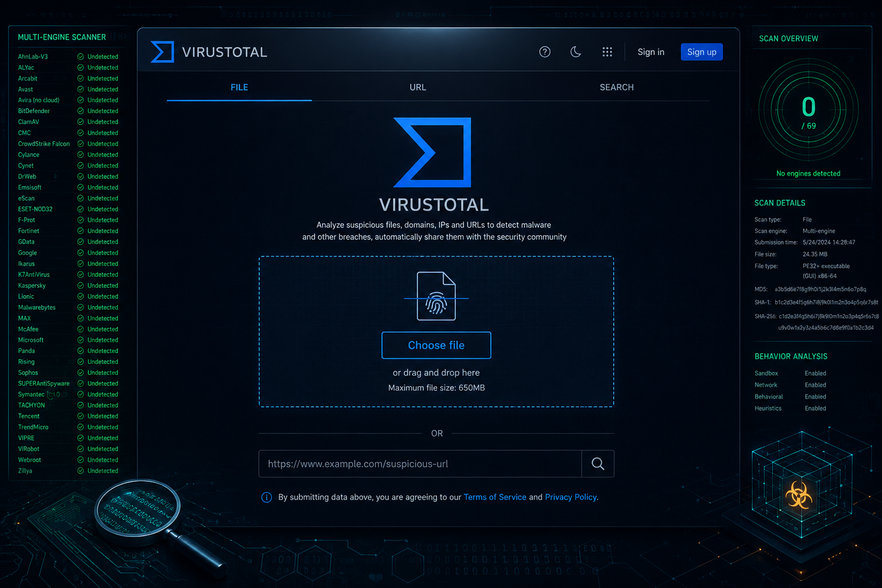Click the K7AntiVirus engine name
The image size is (882, 588).
click(34, 275)
